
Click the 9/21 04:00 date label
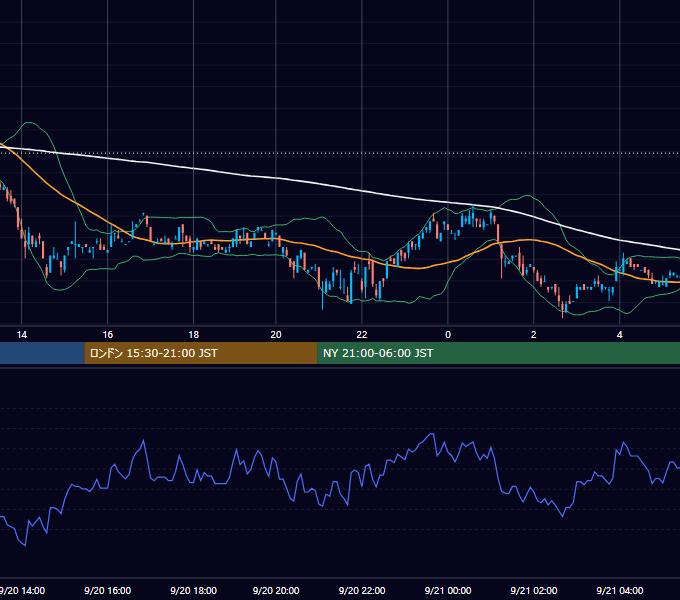coord(620,590)
